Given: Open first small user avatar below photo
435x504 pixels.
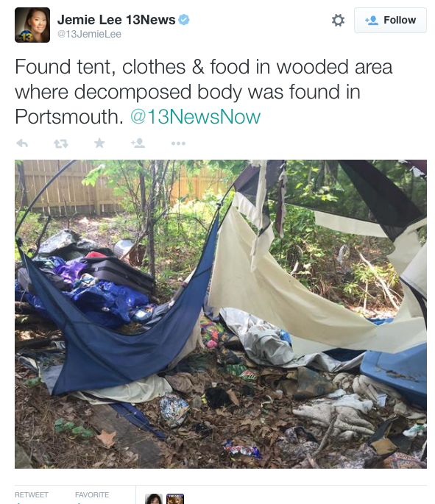Looking at the screenshot, I should click(x=154, y=499).
